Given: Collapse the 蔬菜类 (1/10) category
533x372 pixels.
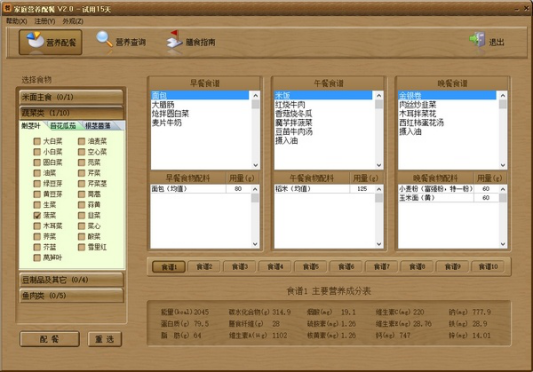Looking at the screenshot, I should point(71,113).
